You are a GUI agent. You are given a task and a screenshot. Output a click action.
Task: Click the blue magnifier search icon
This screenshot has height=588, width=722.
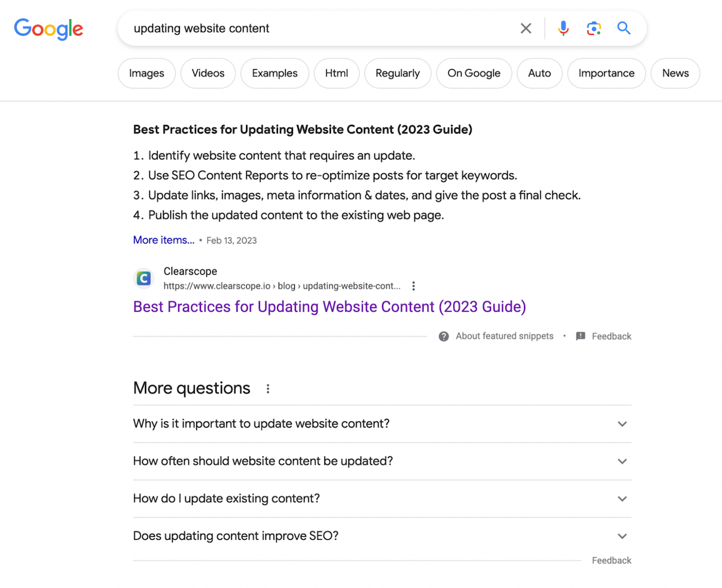click(624, 28)
